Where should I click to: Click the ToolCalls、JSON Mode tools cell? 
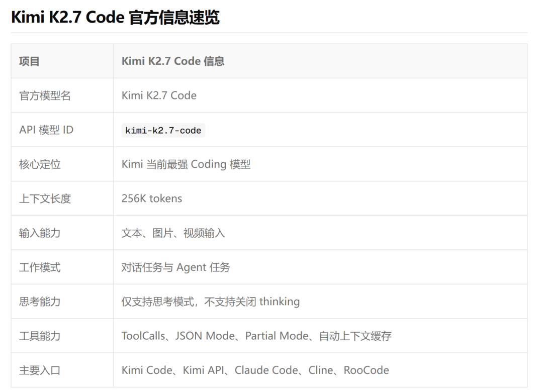(256, 336)
